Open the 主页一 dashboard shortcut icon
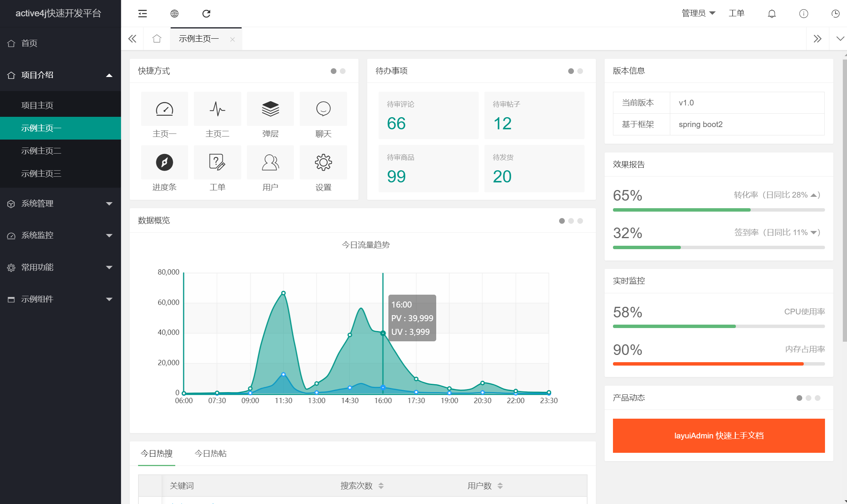 pos(165,109)
